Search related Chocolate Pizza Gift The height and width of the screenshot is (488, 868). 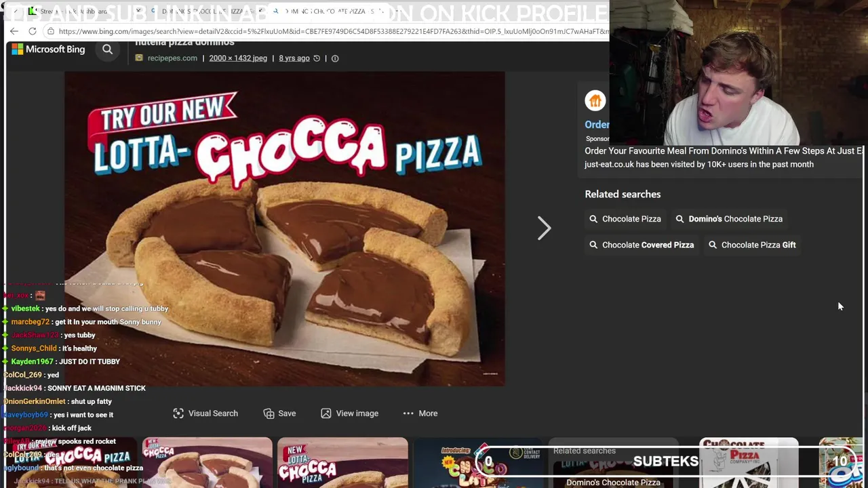point(752,245)
